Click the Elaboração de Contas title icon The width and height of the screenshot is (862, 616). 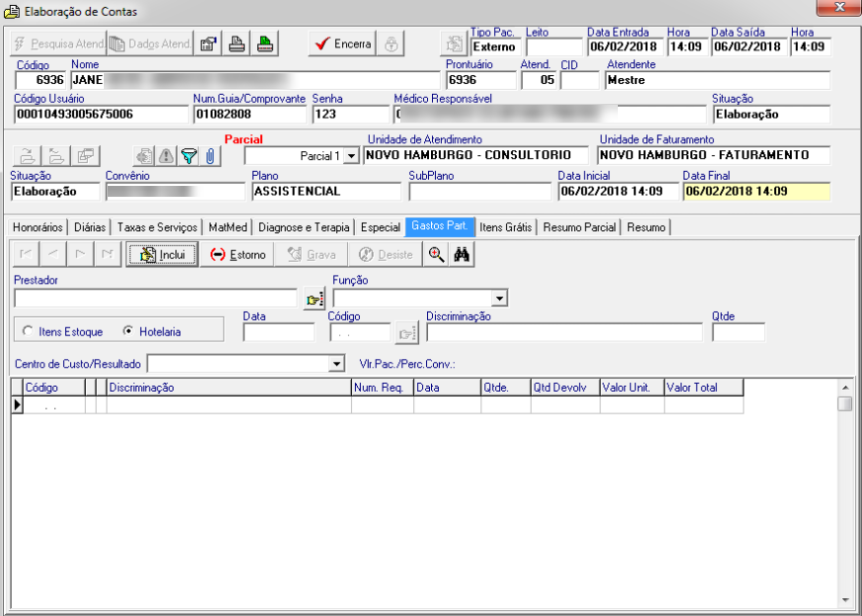pos(12,12)
